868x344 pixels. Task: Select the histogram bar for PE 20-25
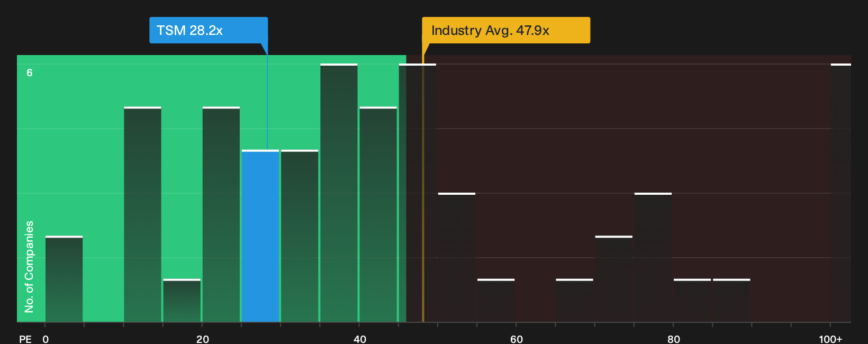click(x=221, y=214)
